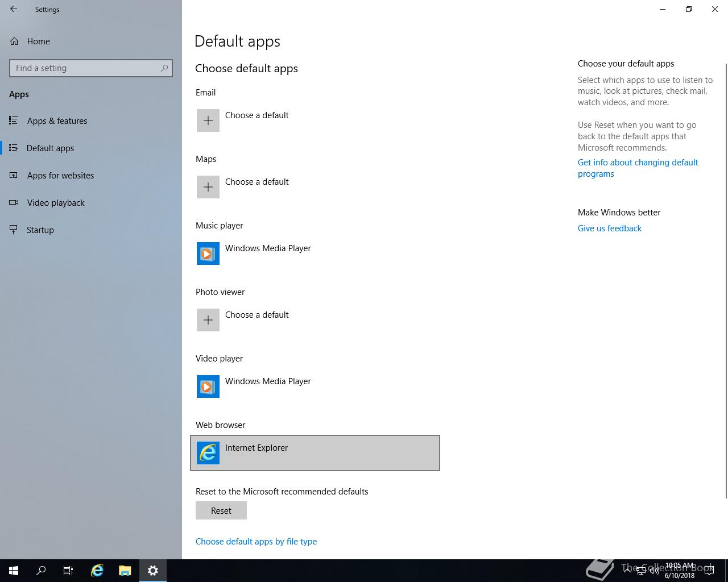Screen dimensions: 728x582
Task: Open Apps & features page
Action: pyautogui.click(x=57, y=121)
